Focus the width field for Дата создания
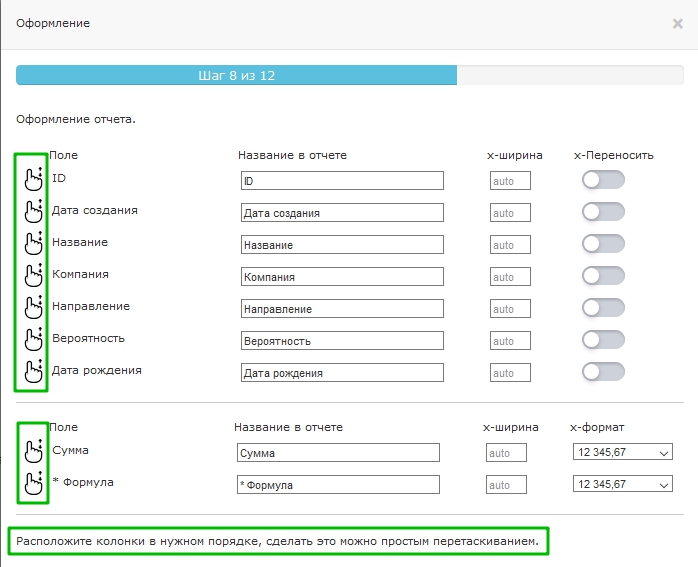The height and width of the screenshot is (567, 698). 510,213
